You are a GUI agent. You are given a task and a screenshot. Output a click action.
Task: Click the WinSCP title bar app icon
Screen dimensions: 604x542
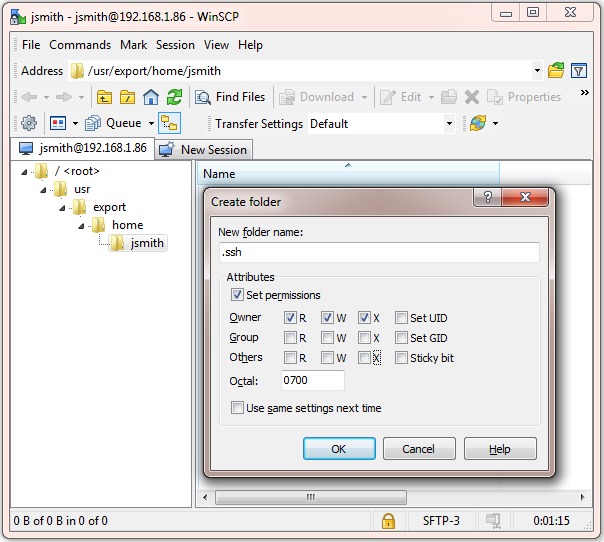point(18,17)
